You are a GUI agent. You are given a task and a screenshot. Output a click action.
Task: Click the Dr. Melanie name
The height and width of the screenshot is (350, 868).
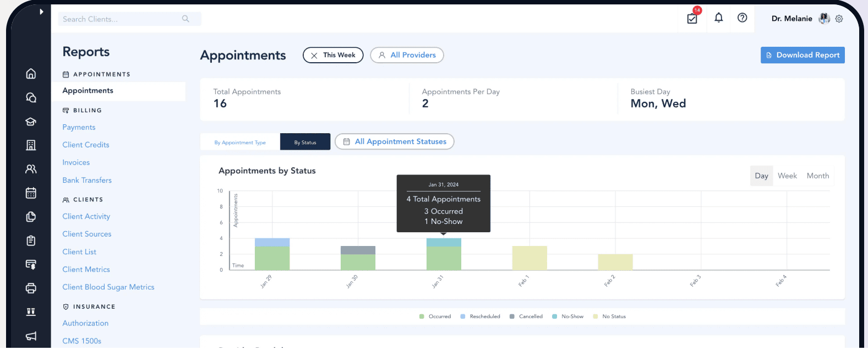(x=791, y=19)
